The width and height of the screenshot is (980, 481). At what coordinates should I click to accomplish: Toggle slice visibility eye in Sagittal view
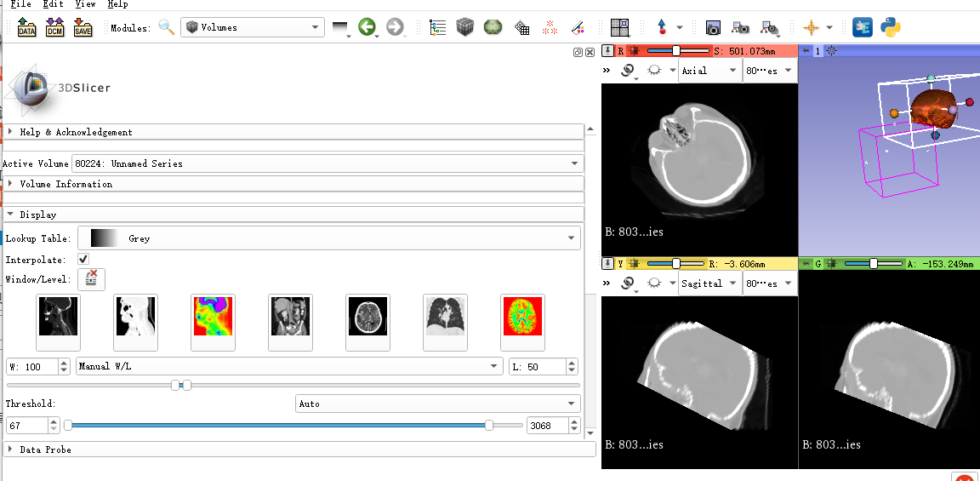click(x=654, y=283)
